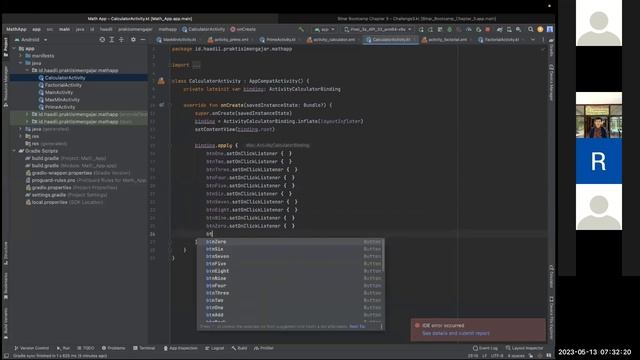The width and height of the screenshot is (640, 360).
Task: Click the Search Everywhere magnifier icon
Action: [x=530, y=29]
